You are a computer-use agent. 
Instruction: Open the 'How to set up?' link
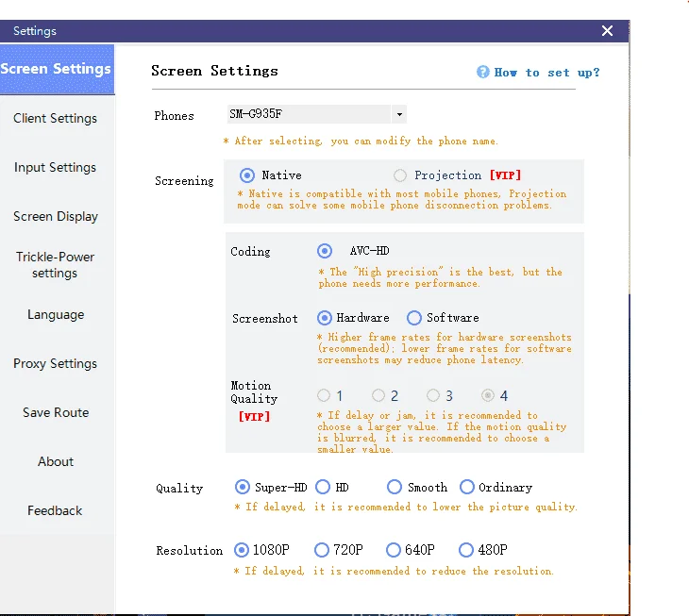coord(546,73)
